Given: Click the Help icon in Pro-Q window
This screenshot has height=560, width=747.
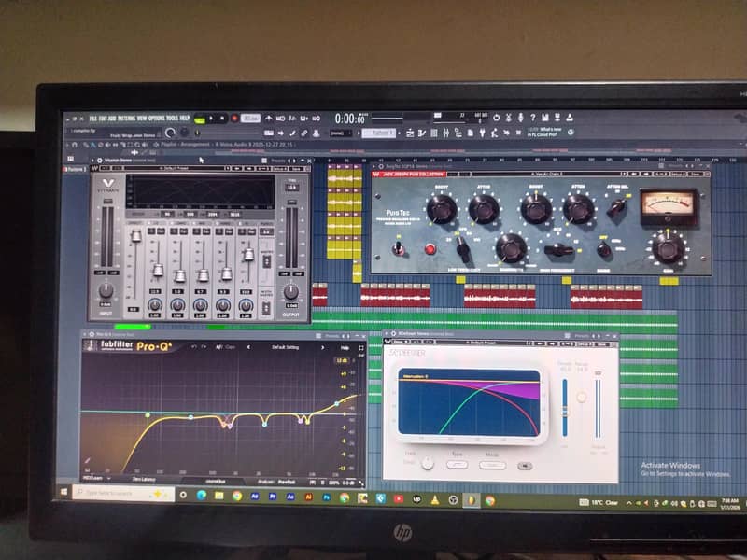Looking at the screenshot, I should coord(344,346).
